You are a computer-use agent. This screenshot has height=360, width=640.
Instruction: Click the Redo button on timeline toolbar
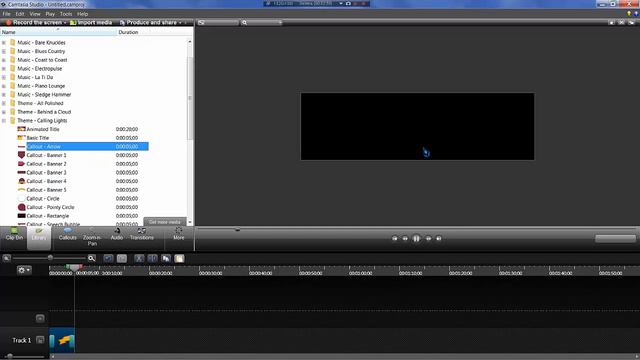[x=122, y=258]
